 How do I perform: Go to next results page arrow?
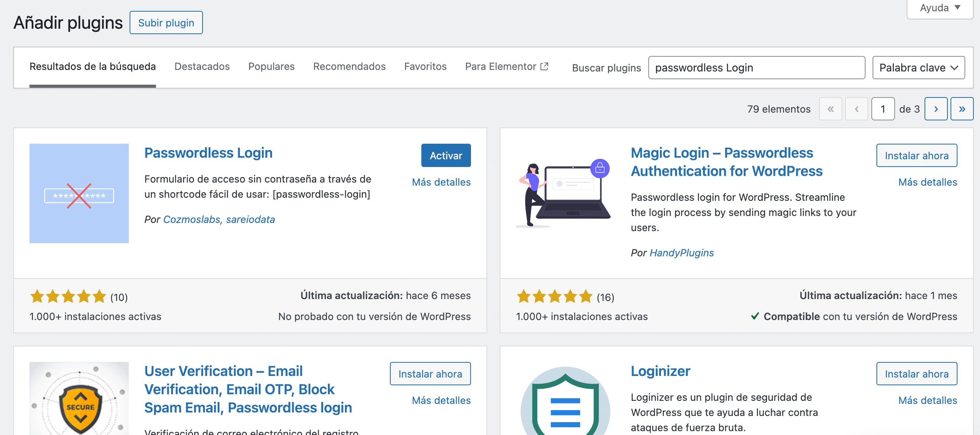pyautogui.click(x=936, y=109)
